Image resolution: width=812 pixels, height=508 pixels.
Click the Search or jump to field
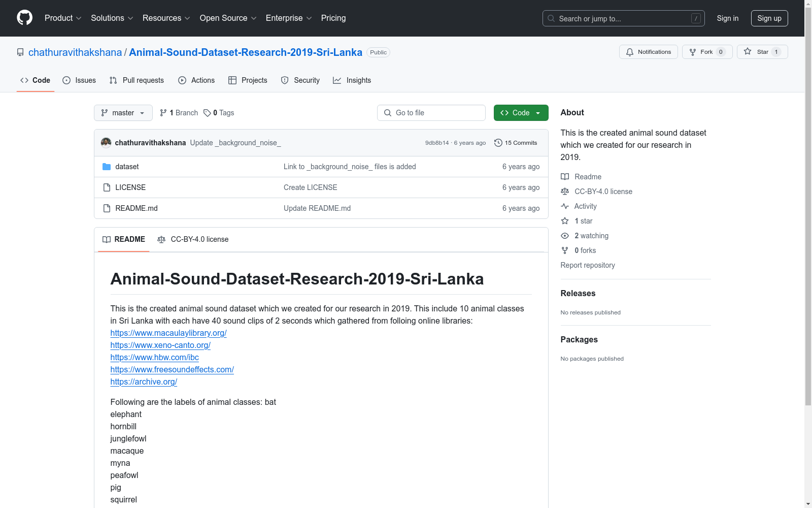pyautogui.click(x=624, y=18)
